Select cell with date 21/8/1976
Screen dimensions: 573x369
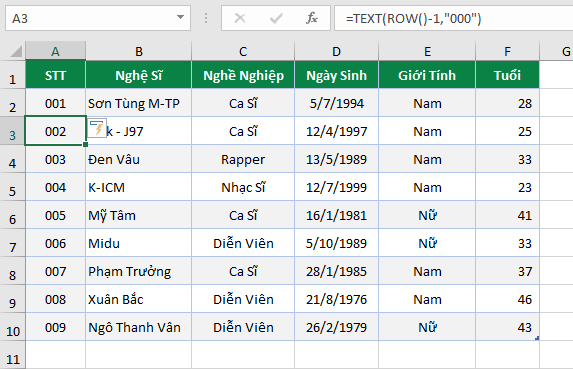337,299
